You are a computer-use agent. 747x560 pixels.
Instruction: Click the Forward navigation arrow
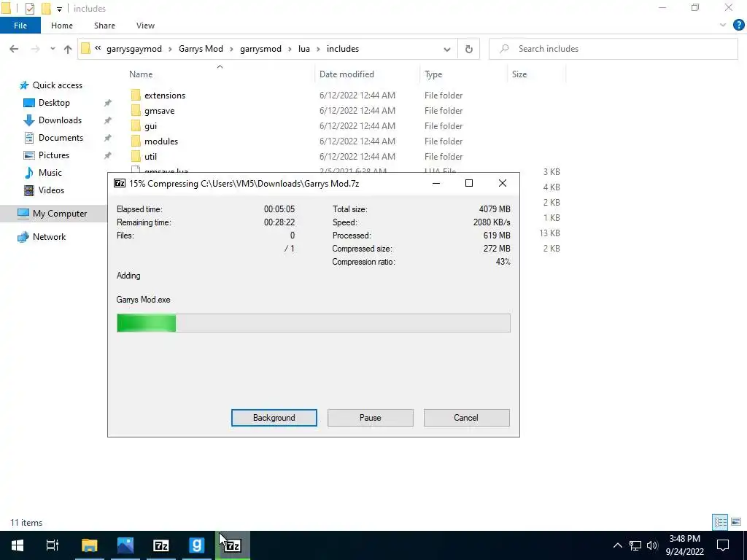(x=35, y=49)
